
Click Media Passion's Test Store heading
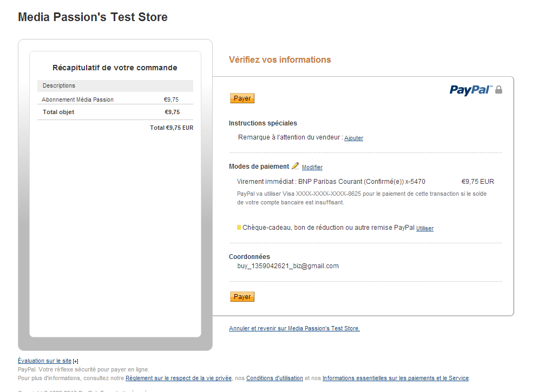93,17
